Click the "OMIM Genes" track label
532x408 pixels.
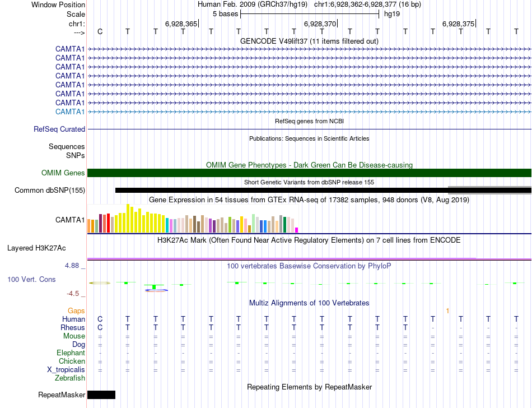pyautogui.click(x=63, y=173)
